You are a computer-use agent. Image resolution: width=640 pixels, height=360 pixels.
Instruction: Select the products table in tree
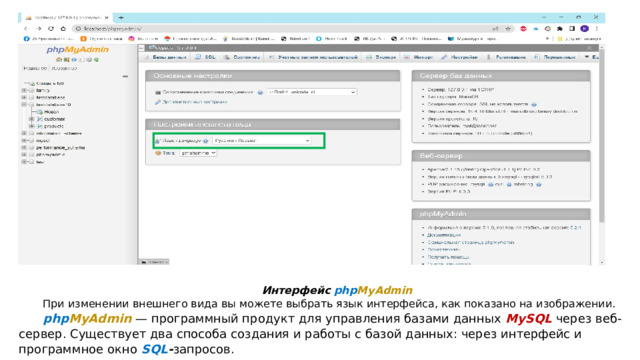(54, 126)
